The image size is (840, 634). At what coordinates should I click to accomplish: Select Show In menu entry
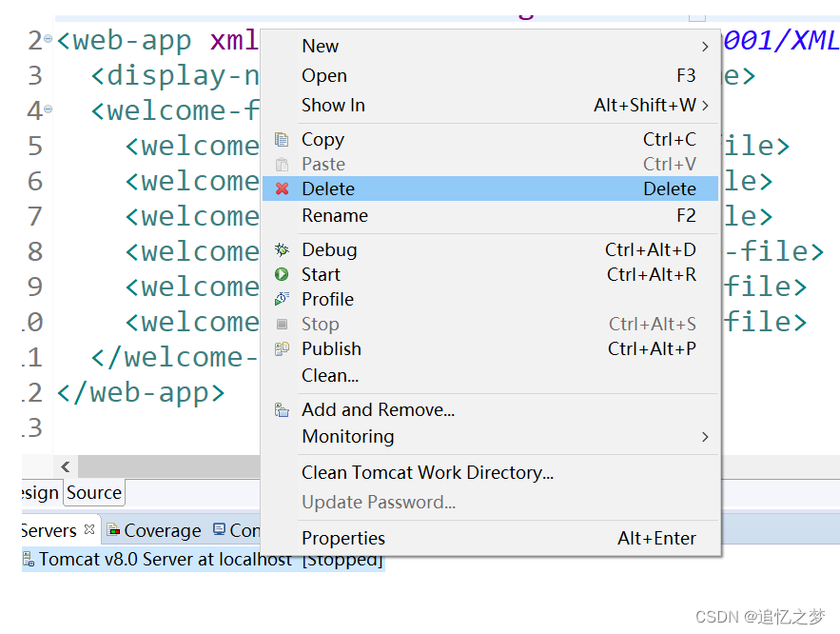coord(490,105)
